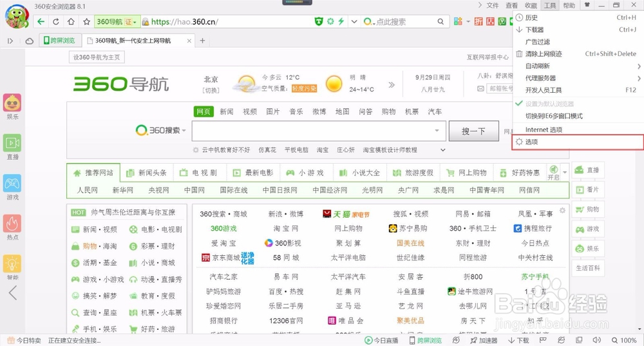Select 开发人员工具 menu item
This screenshot has width=644, height=346.
point(578,90)
